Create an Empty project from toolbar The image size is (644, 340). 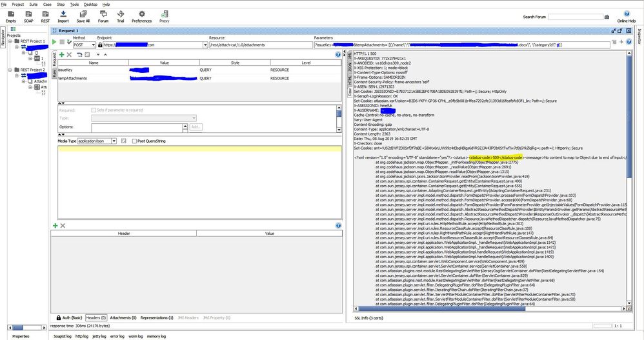(11, 17)
